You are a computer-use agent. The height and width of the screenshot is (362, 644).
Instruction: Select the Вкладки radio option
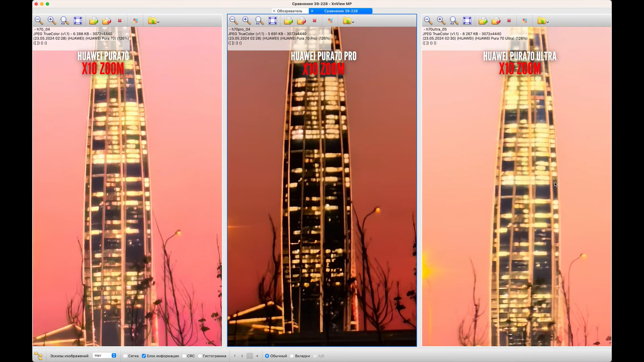point(293,356)
